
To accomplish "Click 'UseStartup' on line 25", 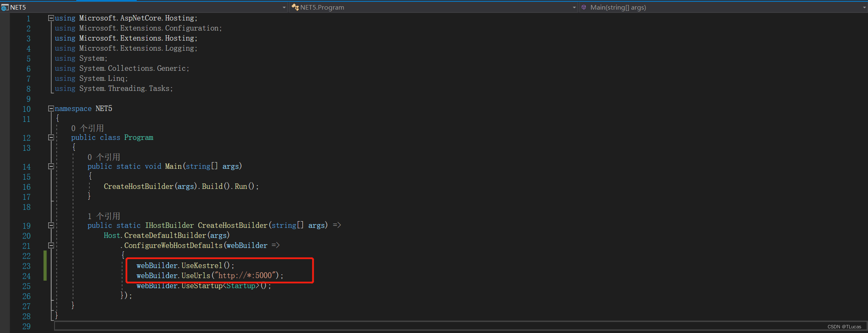I will click(202, 286).
